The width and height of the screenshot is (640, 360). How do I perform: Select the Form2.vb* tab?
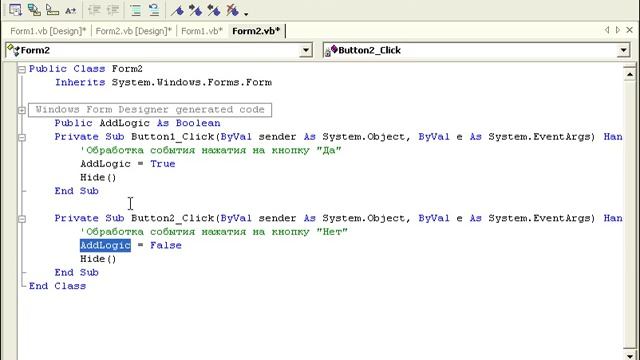pyautogui.click(x=256, y=31)
